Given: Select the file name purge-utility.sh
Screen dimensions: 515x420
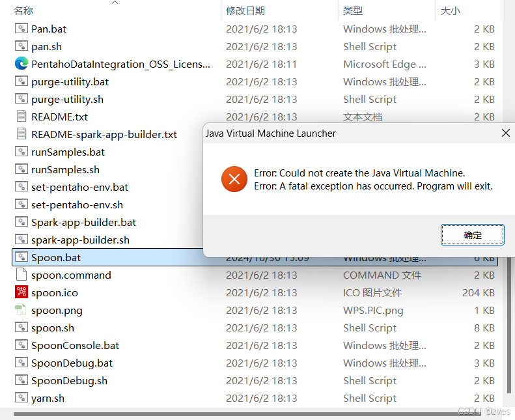Looking at the screenshot, I should pyautogui.click(x=67, y=100).
